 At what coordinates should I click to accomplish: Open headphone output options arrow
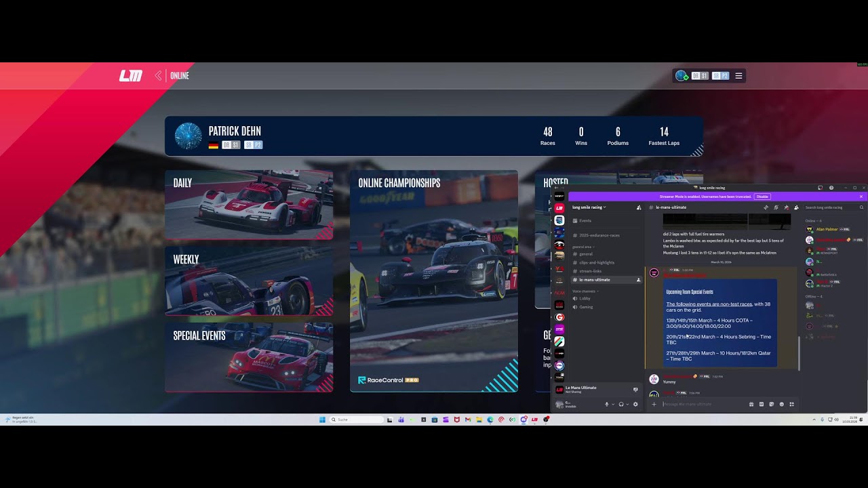click(x=628, y=404)
